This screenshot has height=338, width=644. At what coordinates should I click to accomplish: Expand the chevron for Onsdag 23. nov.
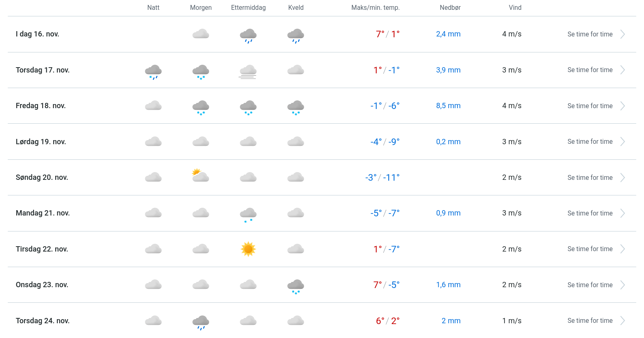622,285
